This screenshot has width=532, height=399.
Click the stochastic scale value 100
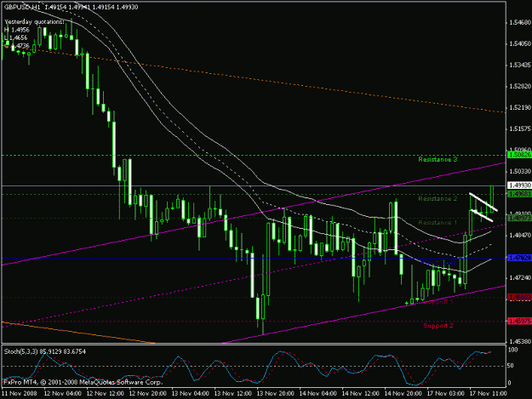click(x=513, y=350)
